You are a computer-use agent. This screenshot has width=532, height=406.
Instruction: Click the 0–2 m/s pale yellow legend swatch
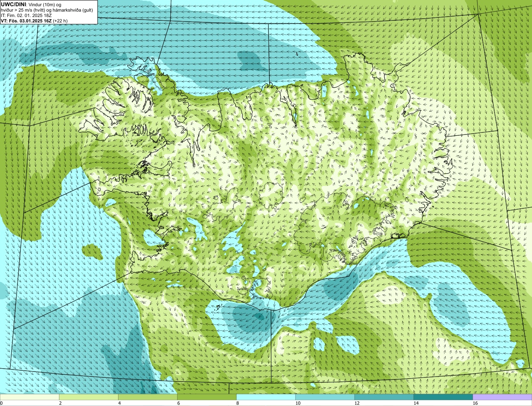click(30, 397)
